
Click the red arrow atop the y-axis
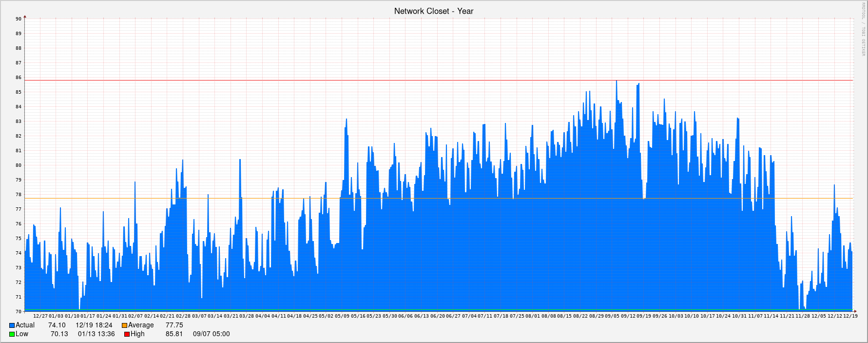tap(25, 17)
